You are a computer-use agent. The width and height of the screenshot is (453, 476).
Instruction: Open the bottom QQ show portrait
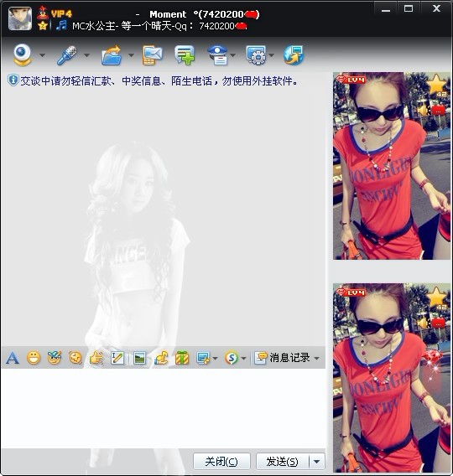(x=391, y=377)
